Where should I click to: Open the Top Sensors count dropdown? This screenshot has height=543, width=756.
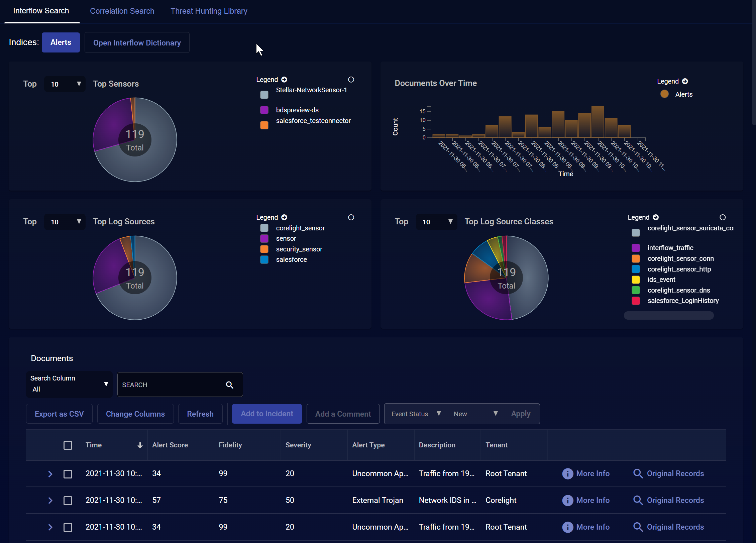click(x=65, y=84)
